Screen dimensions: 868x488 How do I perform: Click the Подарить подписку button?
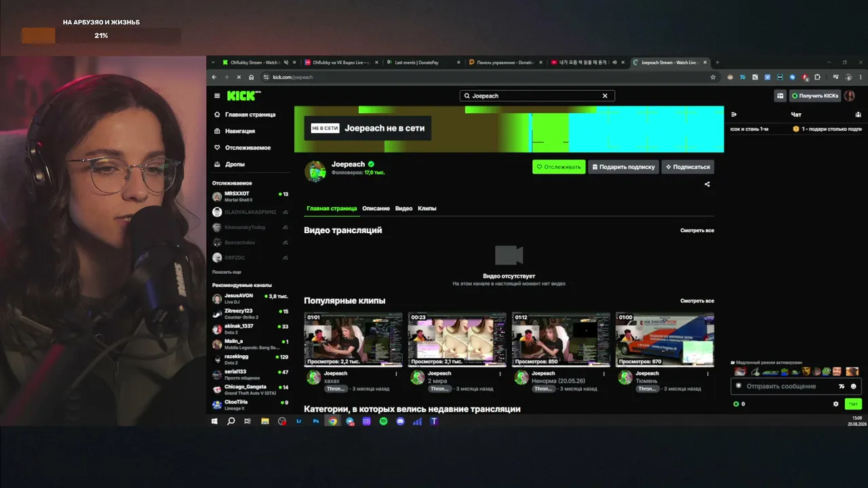point(623,167)
